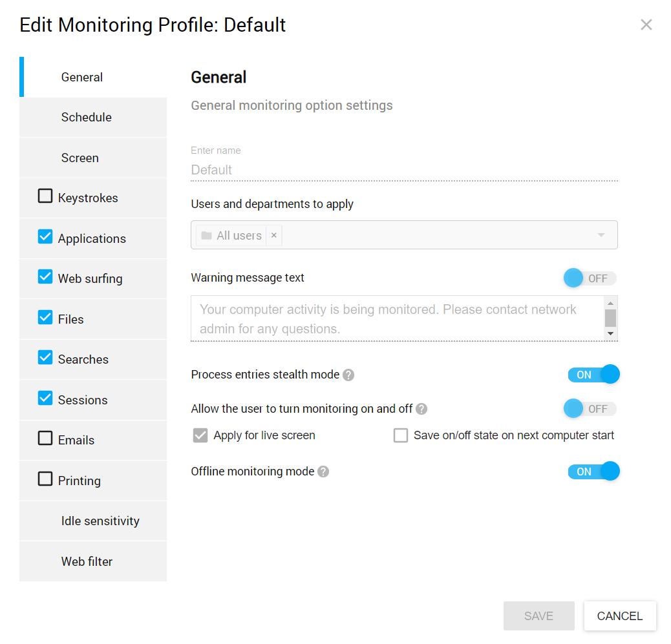Click the Enter name input field
The height and width of the screenshot is (644, 671).
[x=404, y=170]
